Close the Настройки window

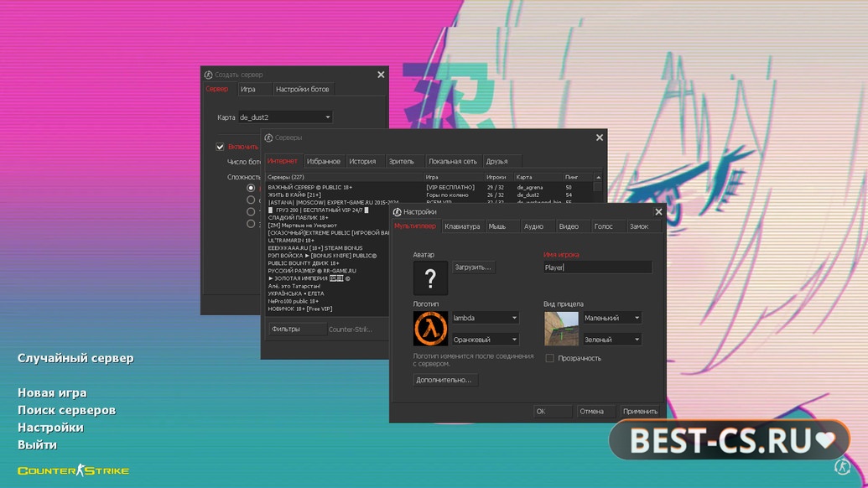tap(658, 212)
